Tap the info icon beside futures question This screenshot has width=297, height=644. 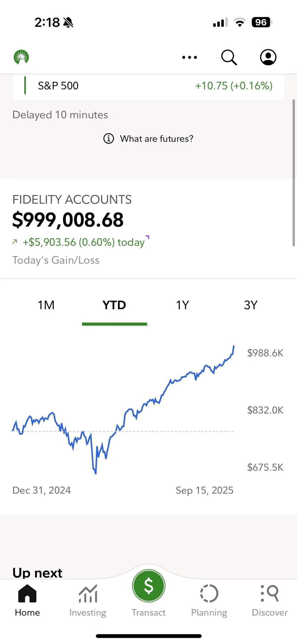108,139
